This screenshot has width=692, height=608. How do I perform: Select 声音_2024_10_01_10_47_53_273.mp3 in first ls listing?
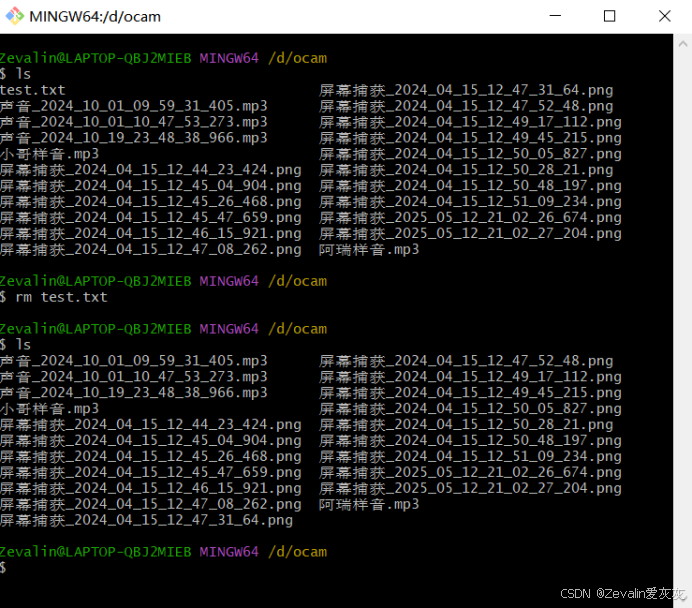click(x=134, y=122)
